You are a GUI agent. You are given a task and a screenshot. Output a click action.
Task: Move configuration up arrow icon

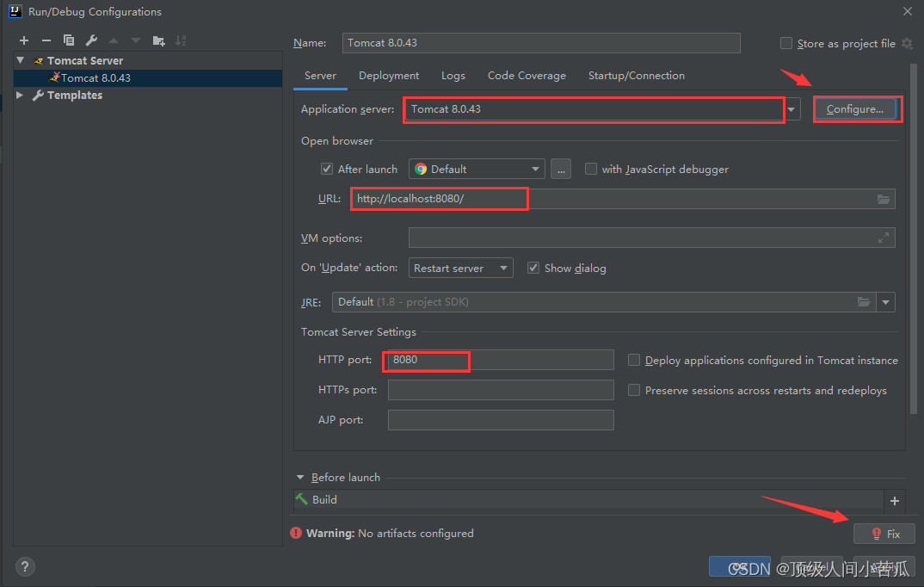[114, 40]
